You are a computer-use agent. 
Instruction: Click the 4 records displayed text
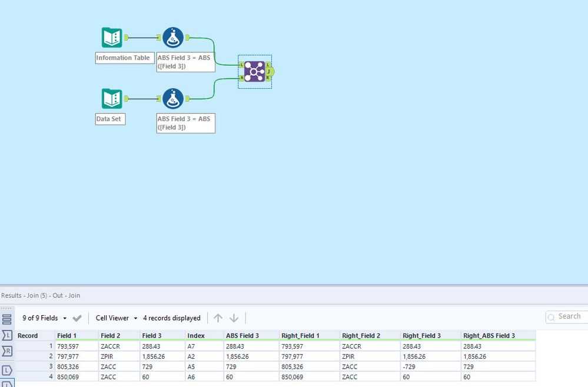click(172, 318)
